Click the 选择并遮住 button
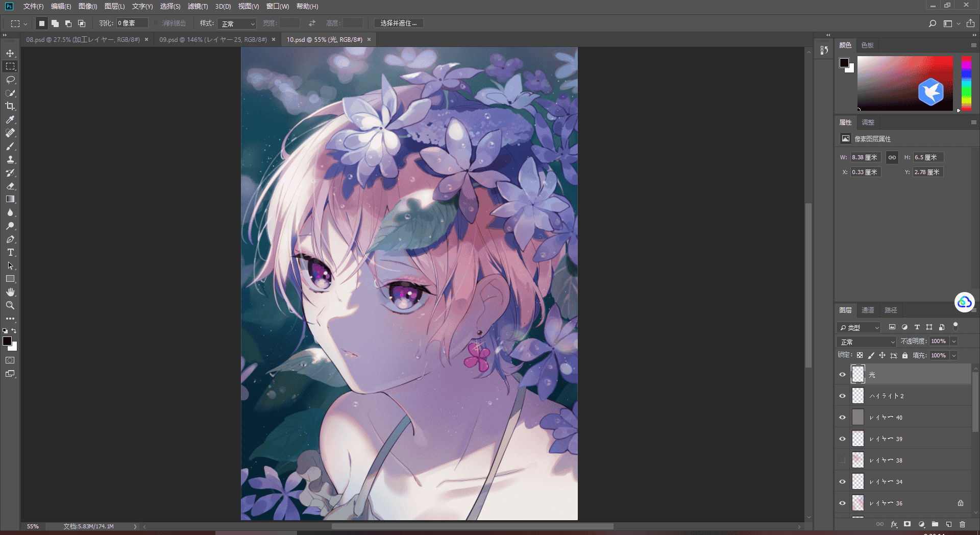 point(399,23)
